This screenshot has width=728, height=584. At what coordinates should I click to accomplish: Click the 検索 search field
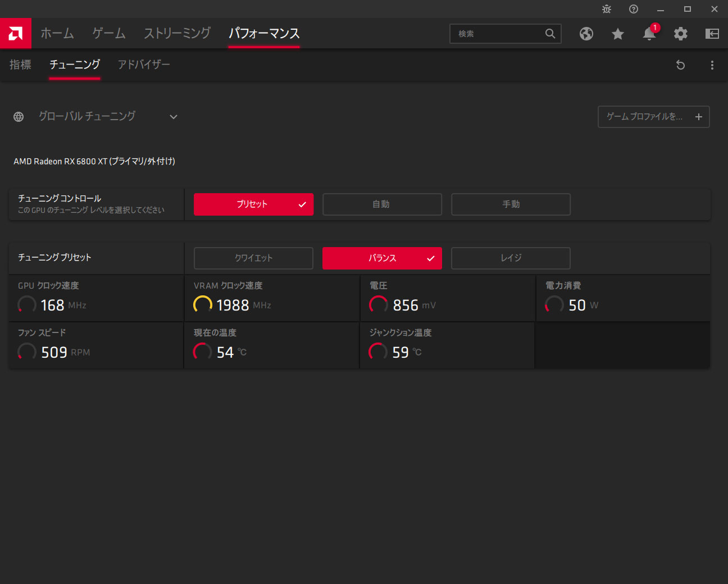(506, 34)
